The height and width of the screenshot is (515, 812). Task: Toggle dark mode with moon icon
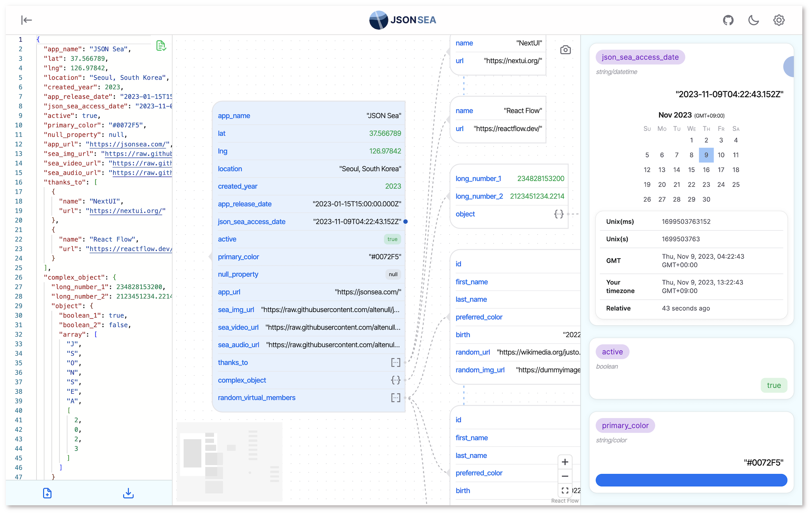coord(753,20)
